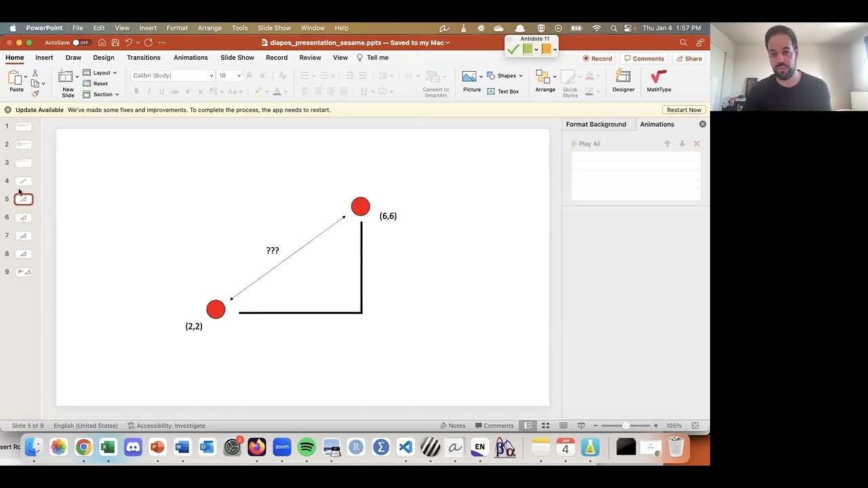This screenshot has height=488, width=868.
Task: Open the Designer pane
Action: (623, 81)
